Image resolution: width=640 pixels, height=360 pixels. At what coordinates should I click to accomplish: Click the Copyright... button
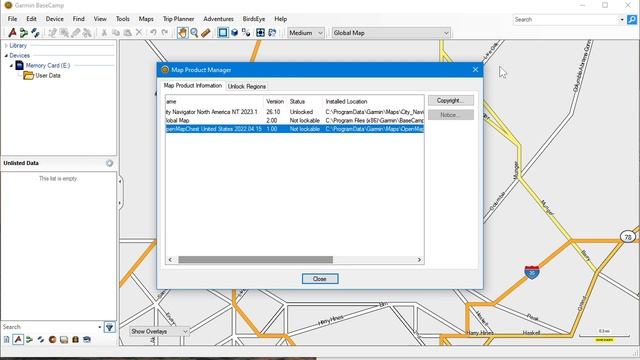451,100
